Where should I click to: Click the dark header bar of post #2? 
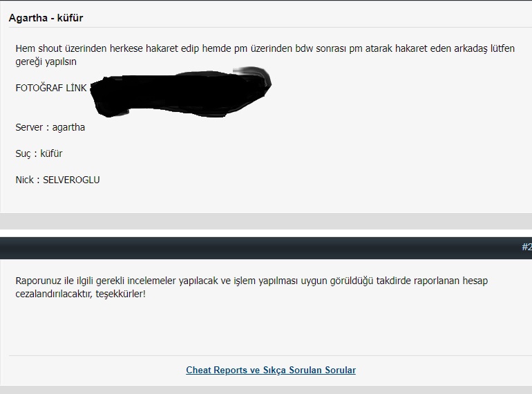coord(266,248)
